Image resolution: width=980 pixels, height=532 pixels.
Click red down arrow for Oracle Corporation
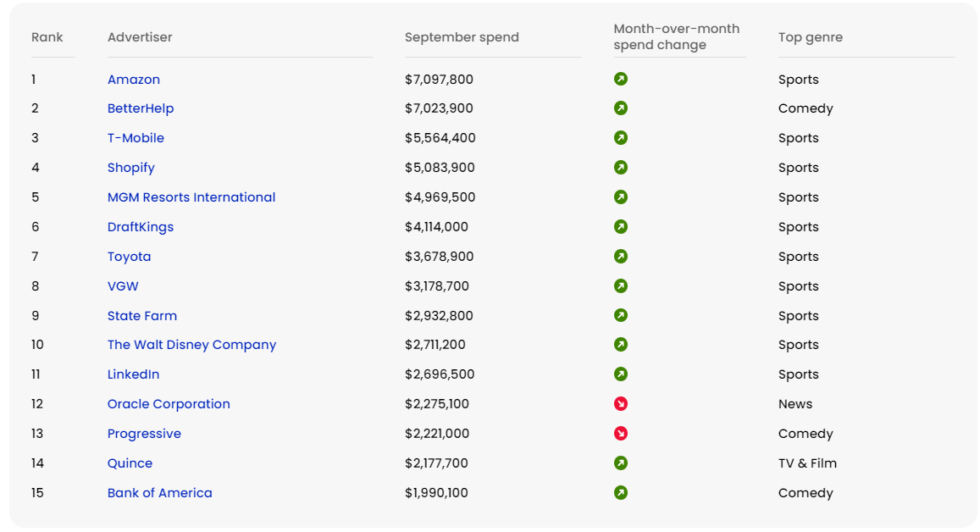621,404
